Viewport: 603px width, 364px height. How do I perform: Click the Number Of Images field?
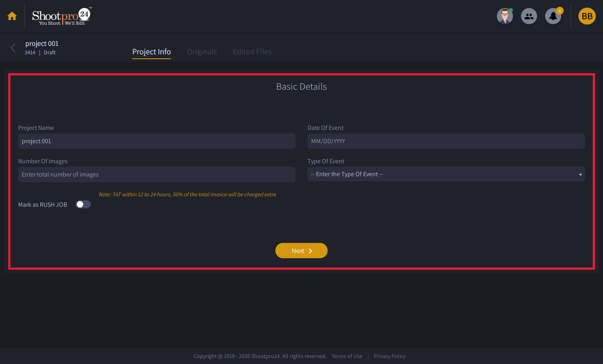157,175
